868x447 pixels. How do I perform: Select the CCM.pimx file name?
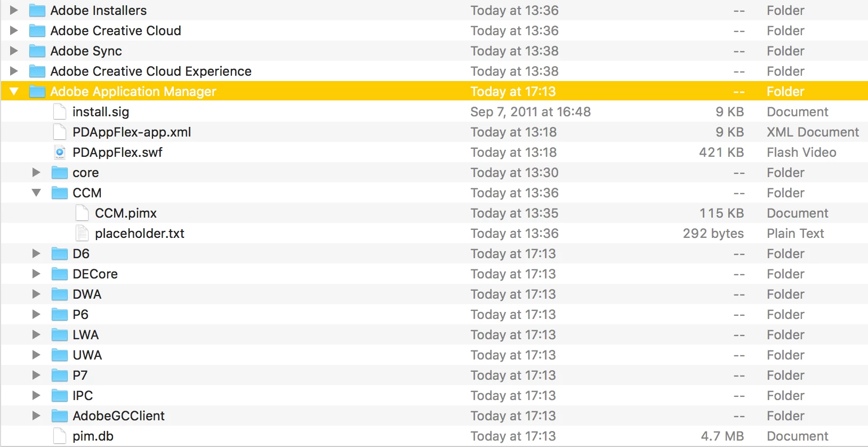pos(126,213)
